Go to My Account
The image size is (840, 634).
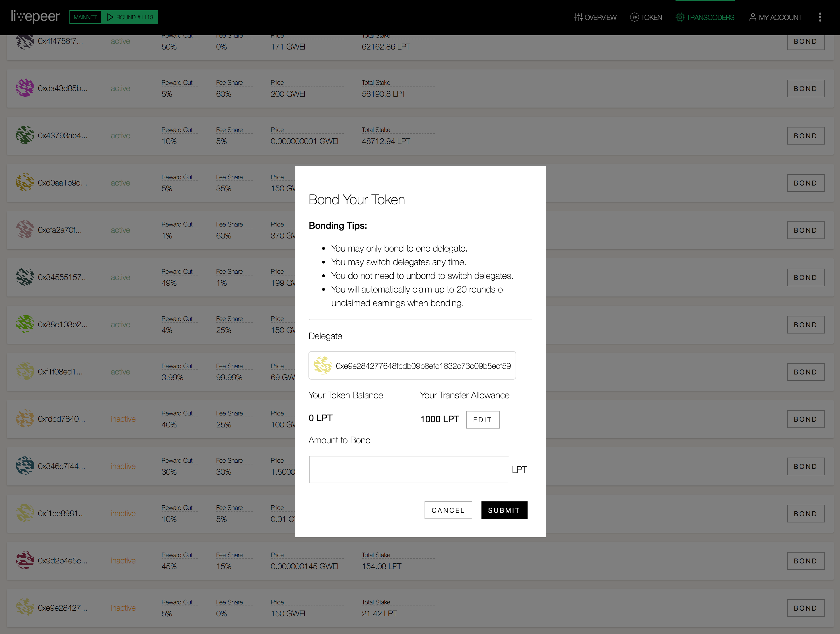pos(775,17)
